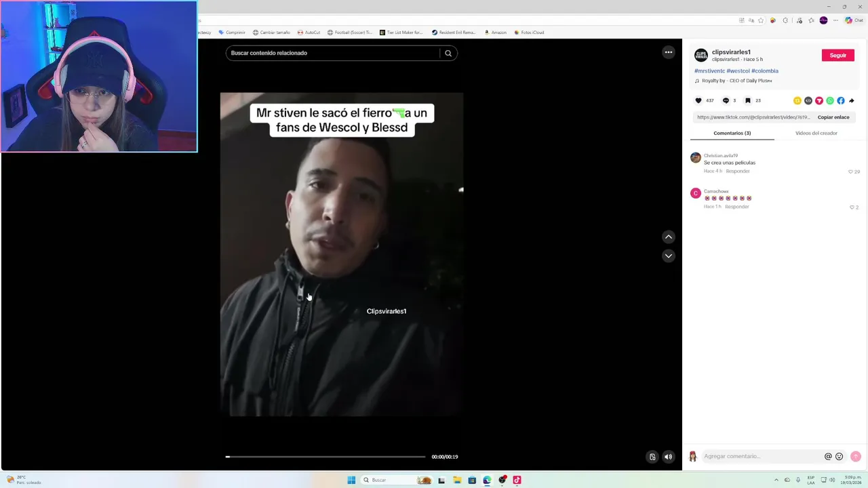Add page to favorites star icon

(x=761, y=20)
